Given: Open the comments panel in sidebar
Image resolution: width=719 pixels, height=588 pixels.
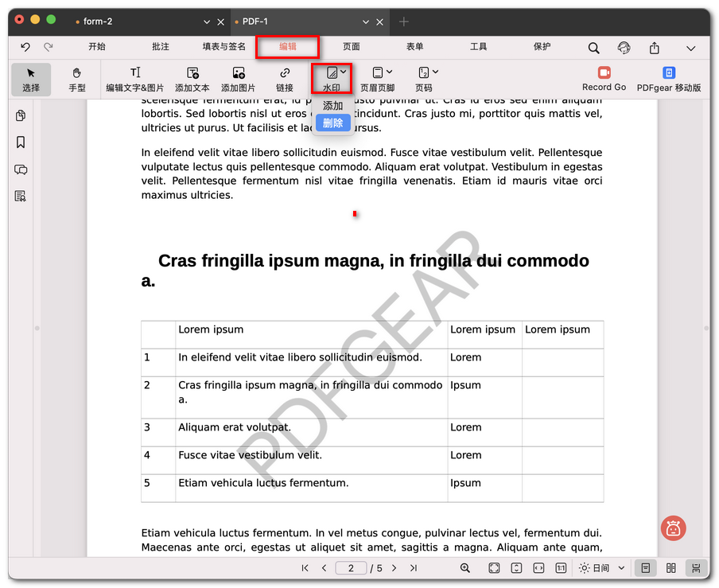Looking at the screenshot, I should (21, 169).
